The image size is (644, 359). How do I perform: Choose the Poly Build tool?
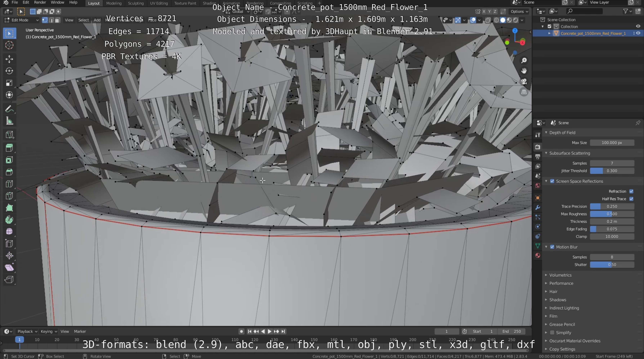point(10,208)
